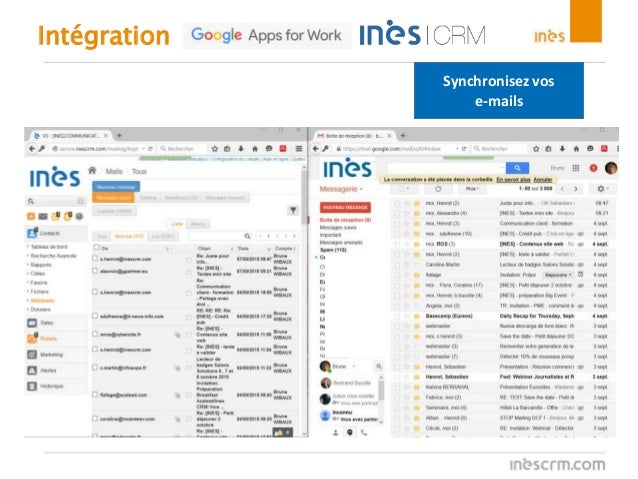Click the blue Gmail search button
The height and width of the screenshot is (479, 638).
coord(517,168)
